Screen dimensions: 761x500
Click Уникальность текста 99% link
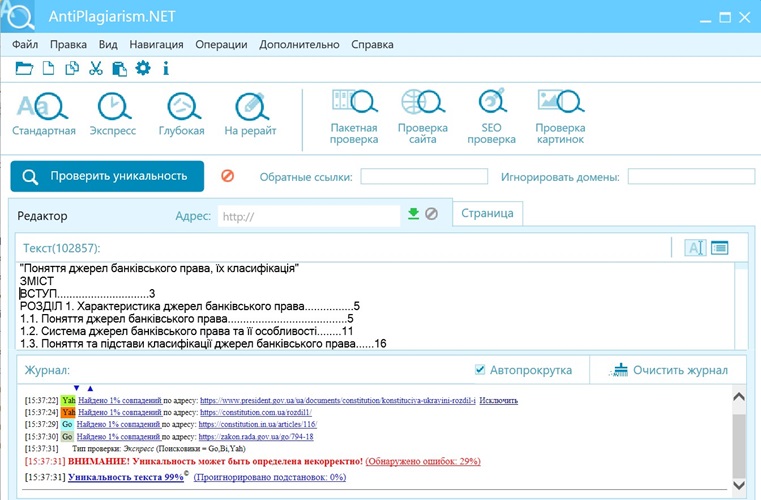126,477
